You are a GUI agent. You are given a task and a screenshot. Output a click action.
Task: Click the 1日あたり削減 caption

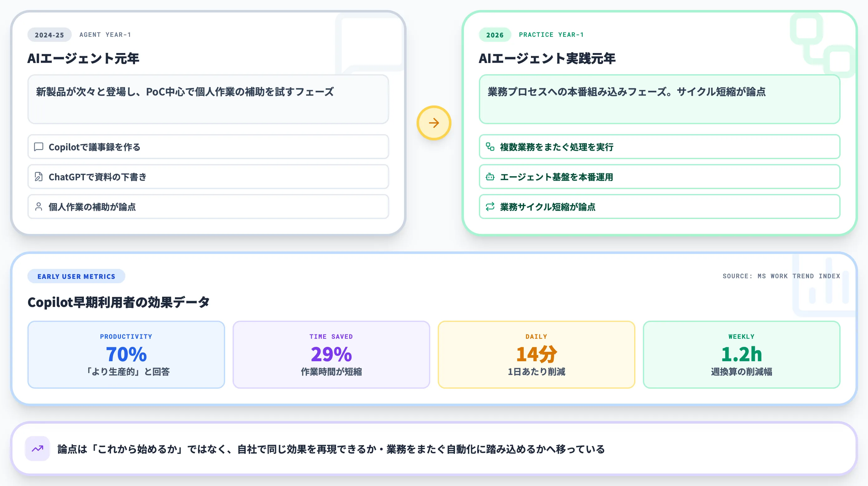[x=537, y=372]
